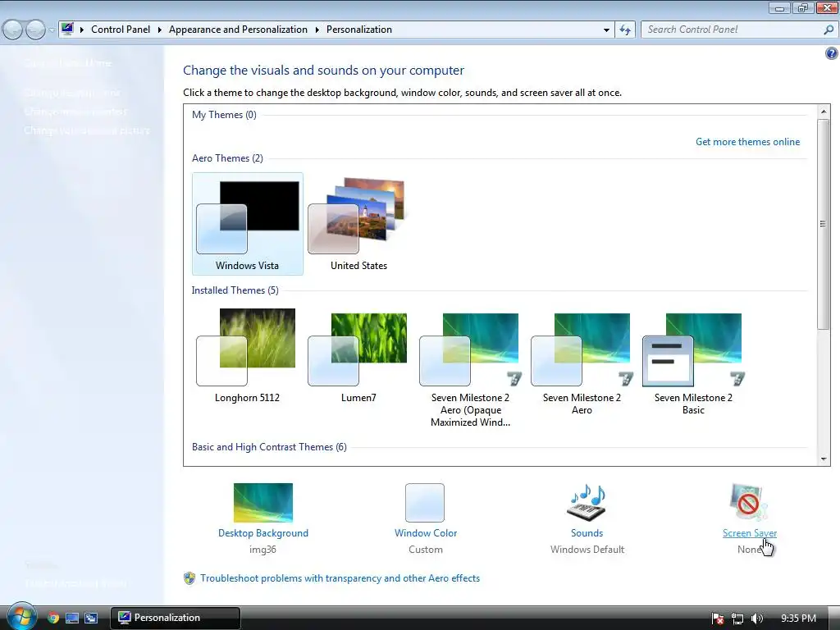The height and width of the screenshot is (630, 840).
Task: Click Appearance and Personalization breadcrumb
Action: coord(238,30)
